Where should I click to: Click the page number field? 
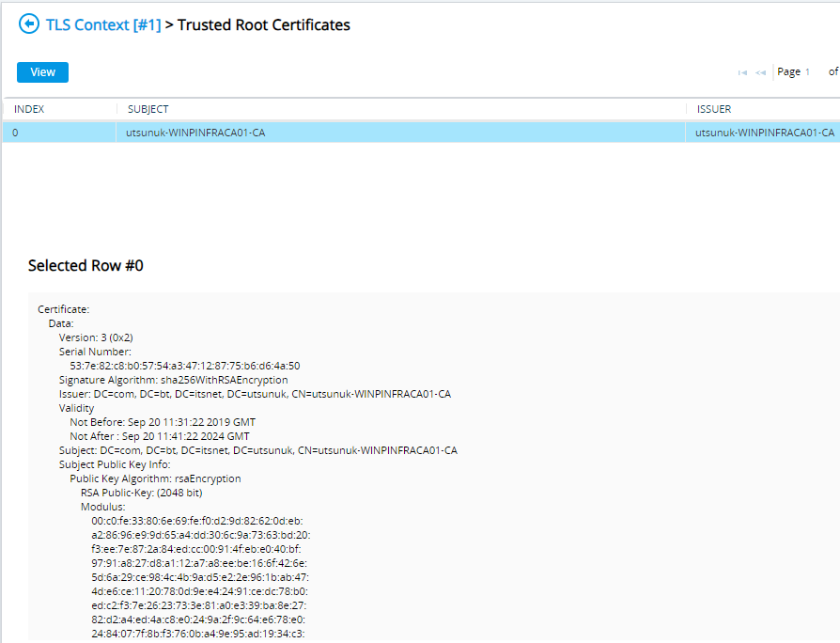[x=807, y=71]
